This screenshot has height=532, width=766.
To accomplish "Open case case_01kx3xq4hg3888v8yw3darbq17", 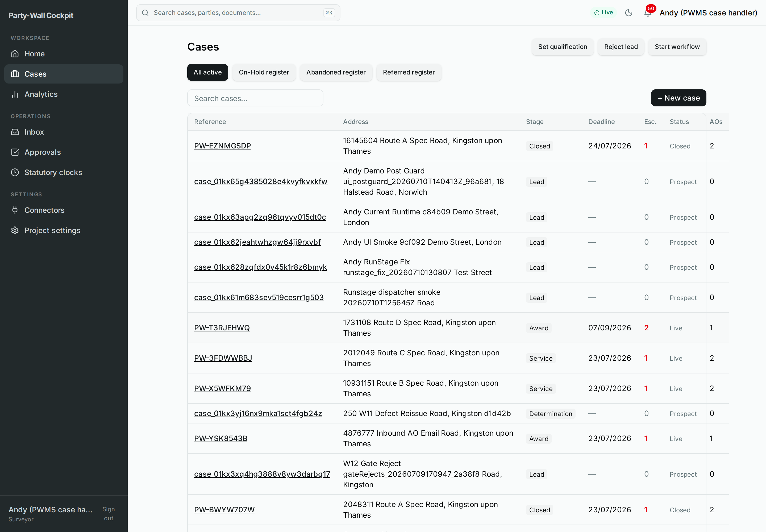I will coord(262,474).
